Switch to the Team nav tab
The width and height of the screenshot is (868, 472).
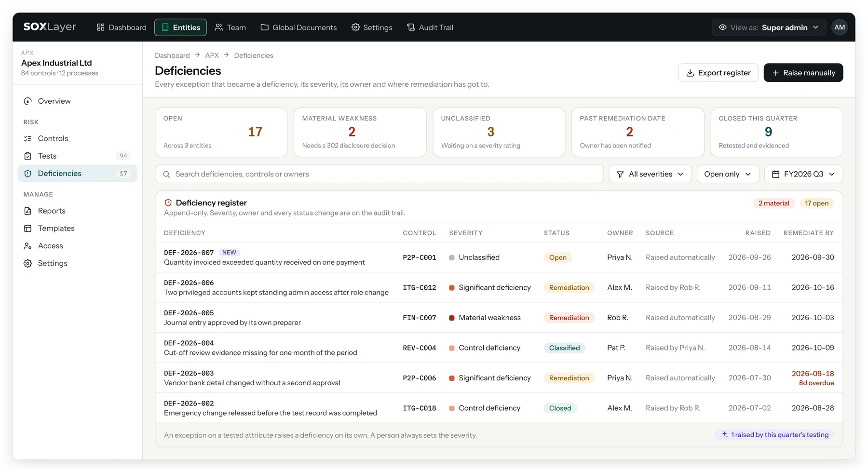coord(230,27)
